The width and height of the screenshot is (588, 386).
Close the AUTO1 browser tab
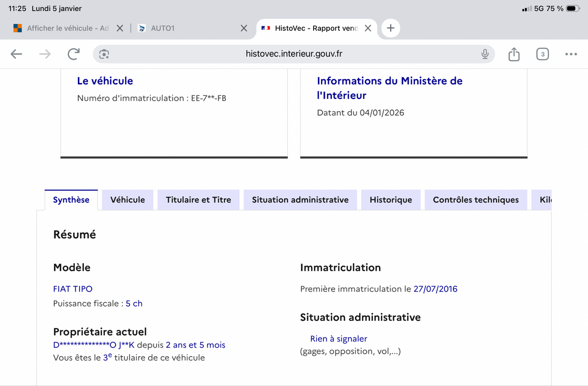click(x=244, y=28)
